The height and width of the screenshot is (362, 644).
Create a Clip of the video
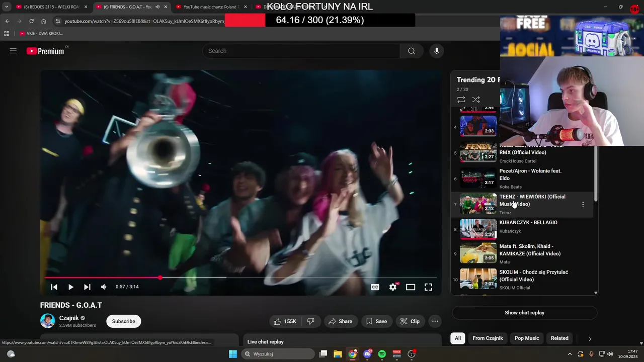coord(410,321)
